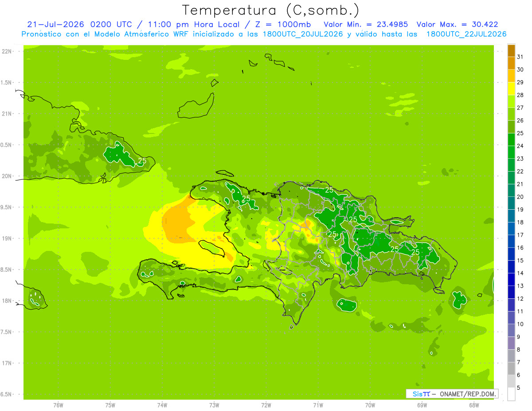The width and height of the screenshot is (532, 411).
Task: Click the latitude axis label "22N"
Action: tap(7, 51)
